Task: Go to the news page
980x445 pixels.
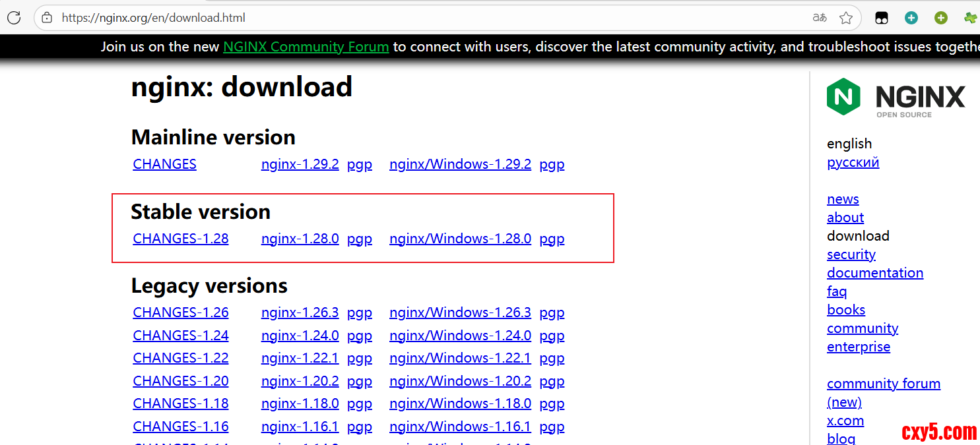Action: [843, 199]
